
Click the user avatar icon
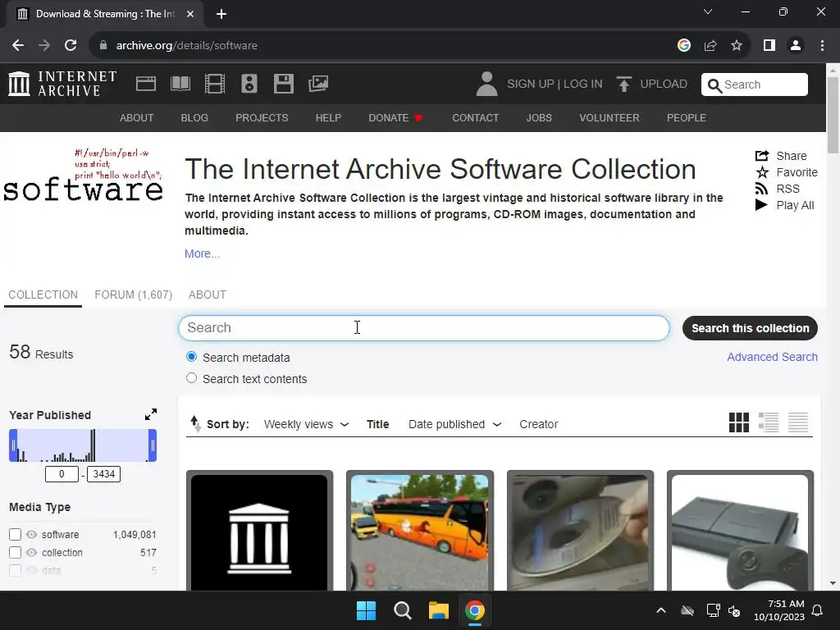pyautogui.click(x=486, y=84)
